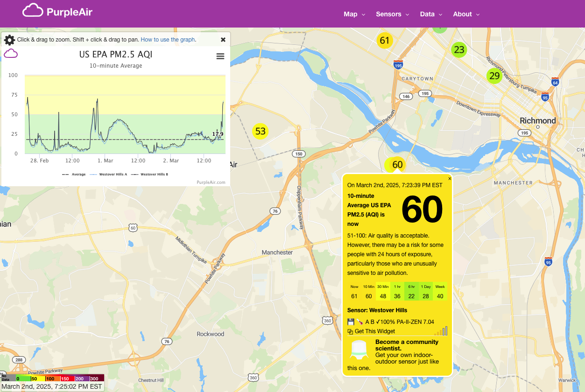585x392 pixels.
Task: Click the sensor marker showing 60
Action: click(397, 164)
